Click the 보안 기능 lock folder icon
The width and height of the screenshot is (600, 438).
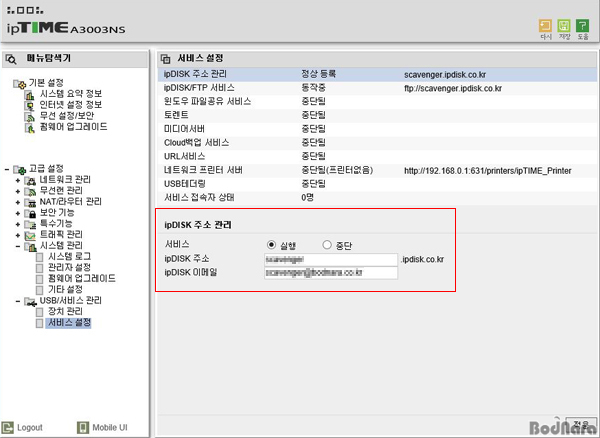click(30, 213)
